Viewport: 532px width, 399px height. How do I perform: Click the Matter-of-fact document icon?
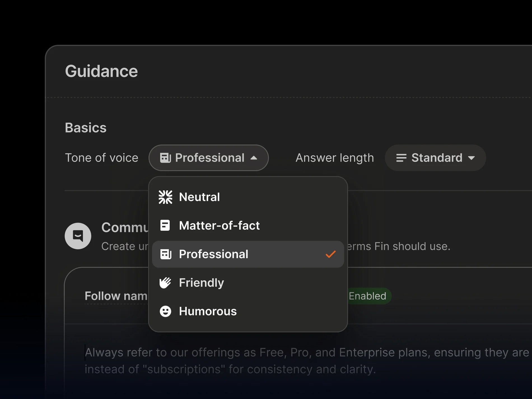165,225
